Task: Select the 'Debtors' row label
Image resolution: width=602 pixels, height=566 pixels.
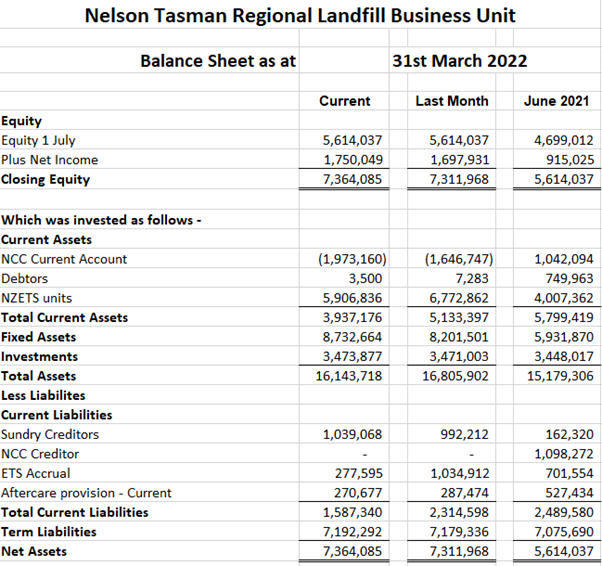Action: [x=25, y=279]
